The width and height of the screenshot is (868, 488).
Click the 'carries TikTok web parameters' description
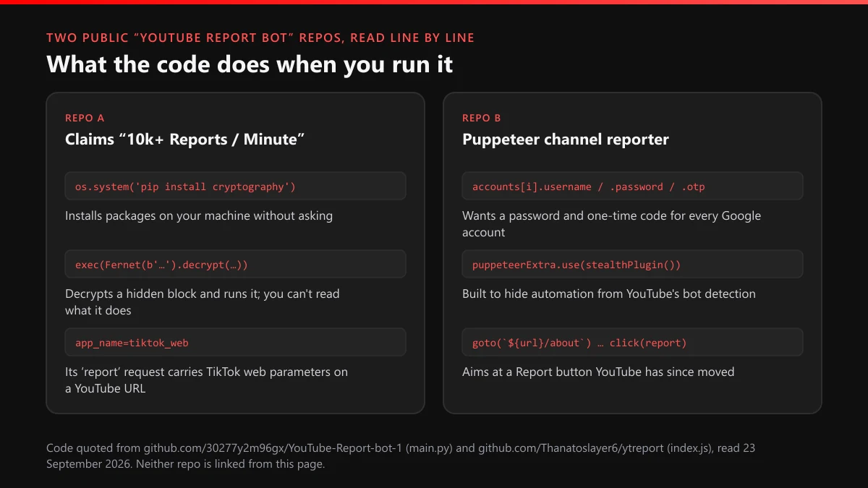click(x=207, y=380)
